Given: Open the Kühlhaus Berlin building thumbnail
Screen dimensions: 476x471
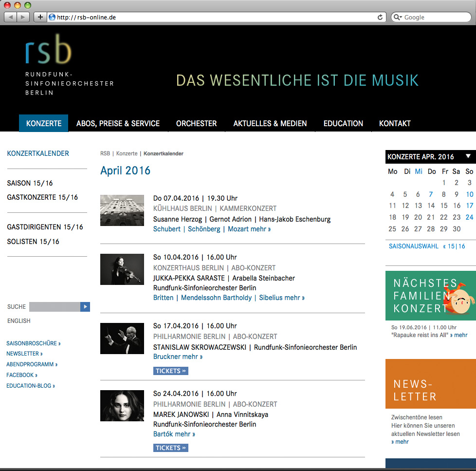Looking at the screenshot, I should (x=122, y=210).
